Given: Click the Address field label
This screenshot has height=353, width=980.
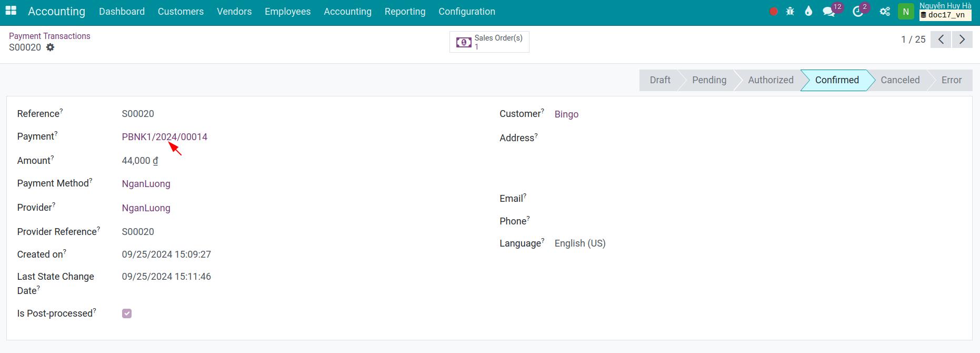Looking at the screenshot, I should pos(518,138).
